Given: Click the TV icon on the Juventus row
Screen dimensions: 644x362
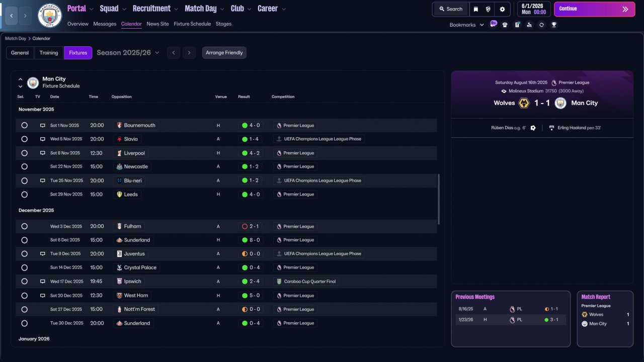Looking at the screenshot, I should (x=43, y=254).
